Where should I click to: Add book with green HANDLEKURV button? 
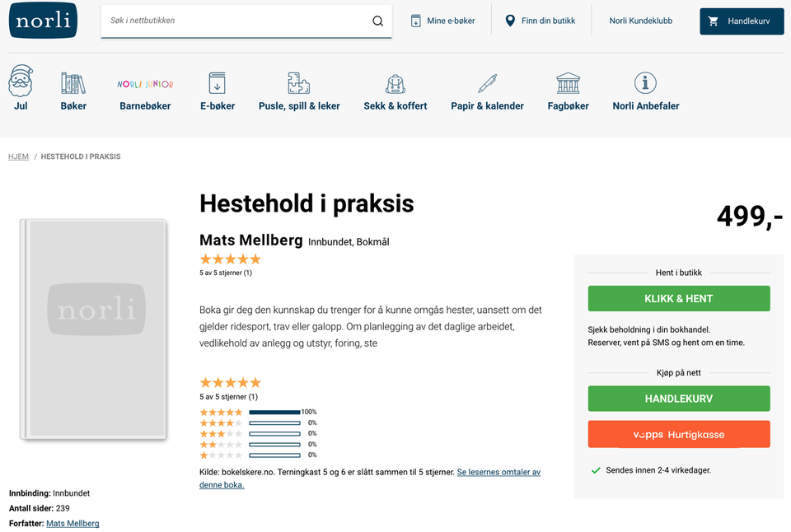[x=678, y=399]
